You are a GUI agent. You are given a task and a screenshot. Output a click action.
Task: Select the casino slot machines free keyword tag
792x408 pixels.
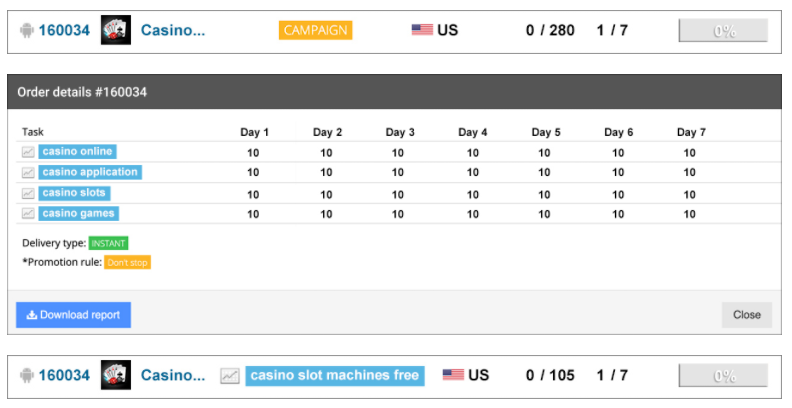[335, 376]
